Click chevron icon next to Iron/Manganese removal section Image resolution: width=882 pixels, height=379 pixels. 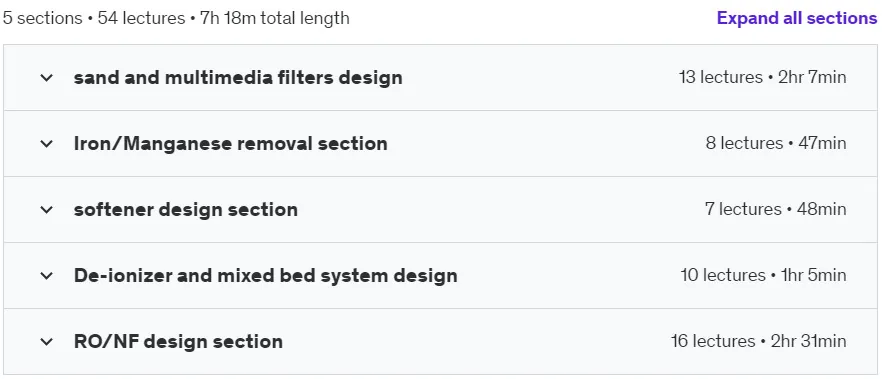click(x=47, y=144)
